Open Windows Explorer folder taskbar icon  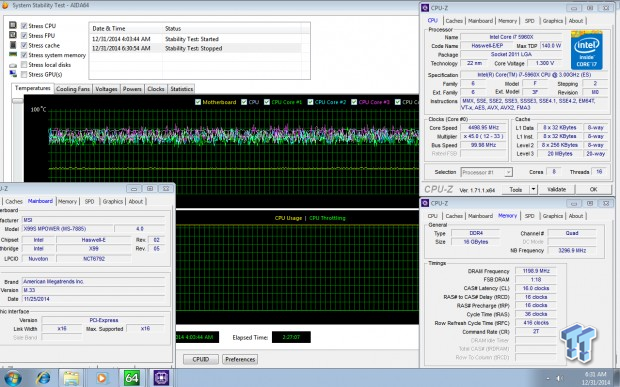click(x=71, y=378)
